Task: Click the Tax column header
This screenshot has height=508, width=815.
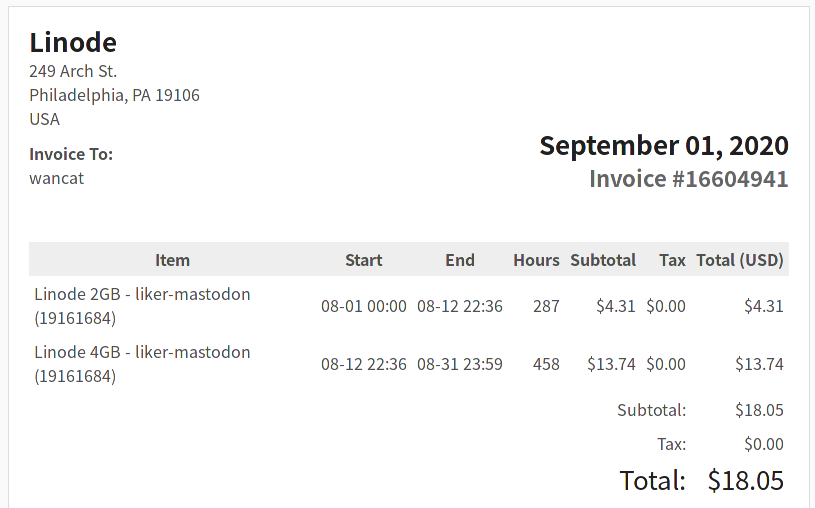Action: coord(672,259)
